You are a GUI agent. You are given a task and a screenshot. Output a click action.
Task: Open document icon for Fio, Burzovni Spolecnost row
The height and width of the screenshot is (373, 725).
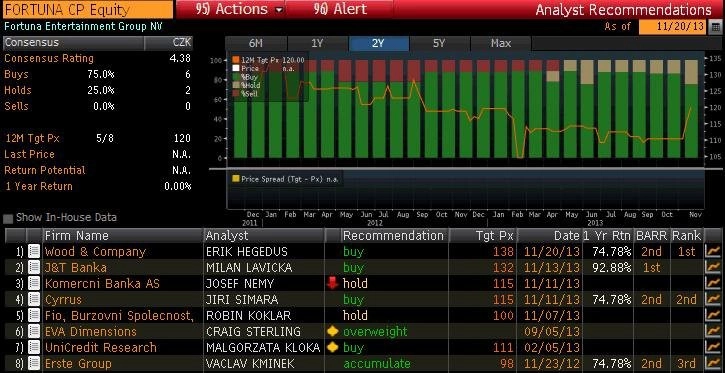(x=34, y=315)
